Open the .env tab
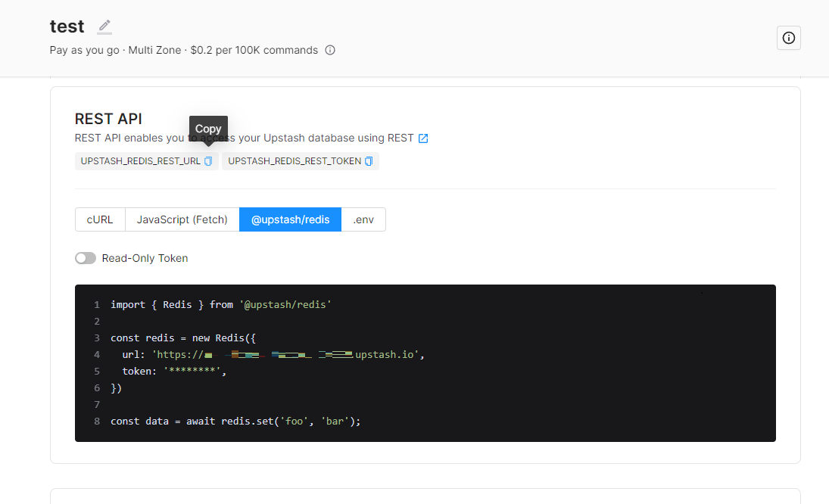The image size is (829, 504). 363,219
